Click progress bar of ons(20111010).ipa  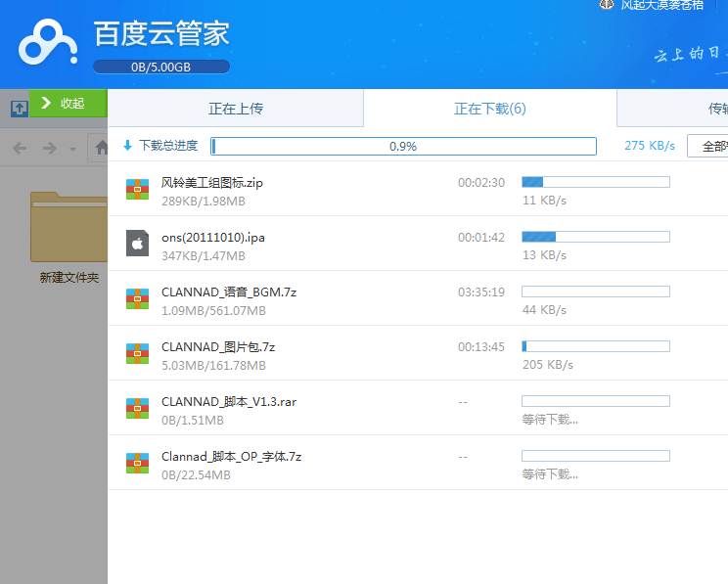(x=596, y=237)
